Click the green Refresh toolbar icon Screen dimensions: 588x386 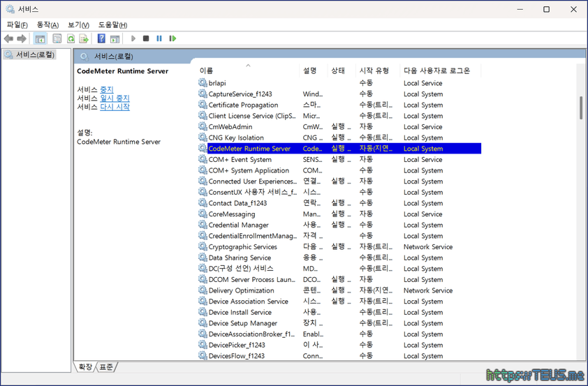71,39
